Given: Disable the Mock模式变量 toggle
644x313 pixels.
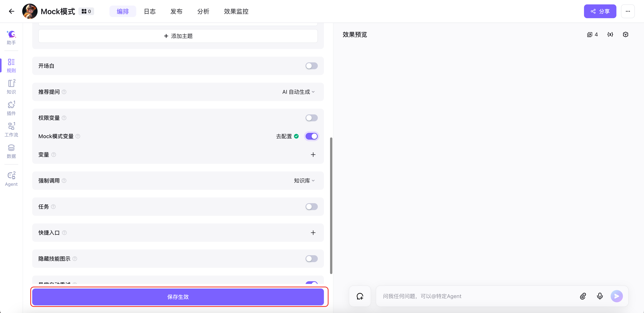Looking at the screenshot, I should (311, 136).
